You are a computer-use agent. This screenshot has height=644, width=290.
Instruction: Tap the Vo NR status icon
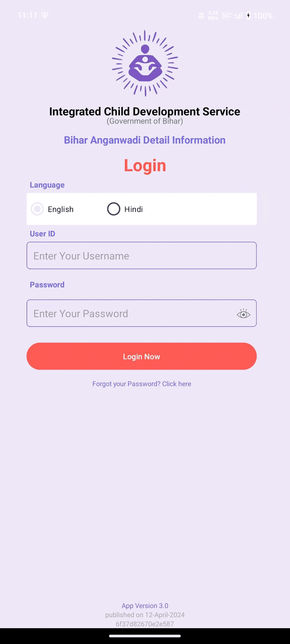[201, 15]
